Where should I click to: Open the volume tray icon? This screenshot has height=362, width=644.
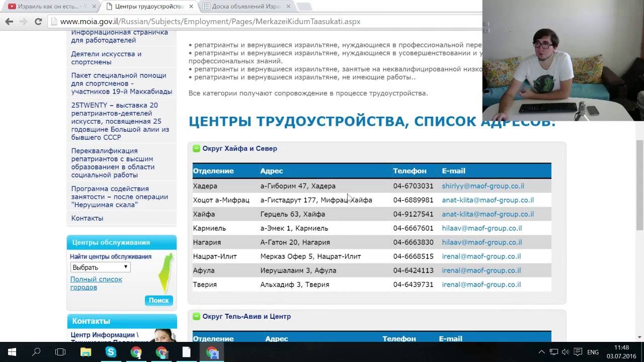click(x=566, y=352)
